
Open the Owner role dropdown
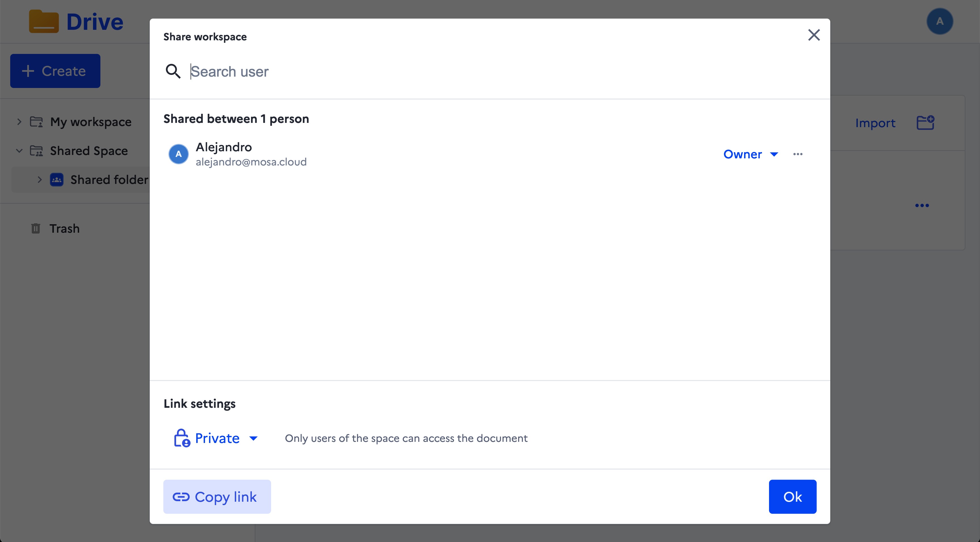(751, 154)
